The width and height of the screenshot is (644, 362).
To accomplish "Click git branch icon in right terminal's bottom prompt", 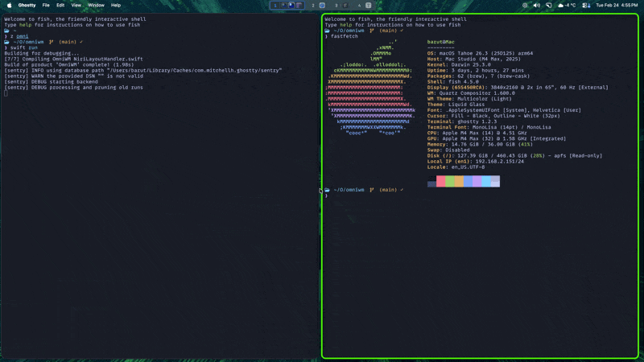I will (372, 190).
